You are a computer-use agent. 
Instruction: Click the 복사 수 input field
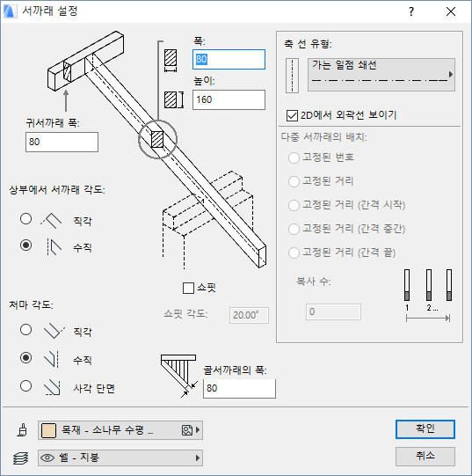333,311
